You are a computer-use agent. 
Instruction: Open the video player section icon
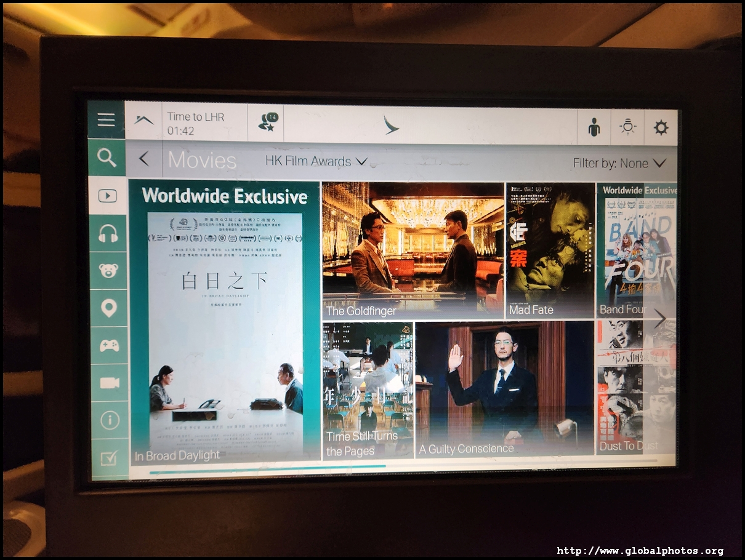point(108,196)
